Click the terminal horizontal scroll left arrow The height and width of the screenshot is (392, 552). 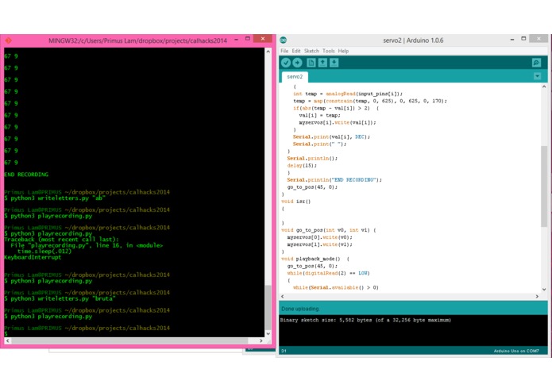[8, 340]
